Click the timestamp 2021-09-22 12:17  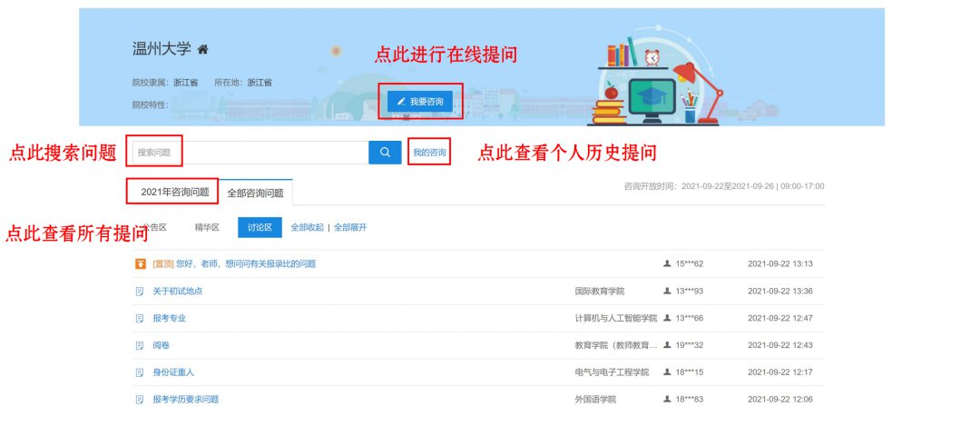coord(780,372)
